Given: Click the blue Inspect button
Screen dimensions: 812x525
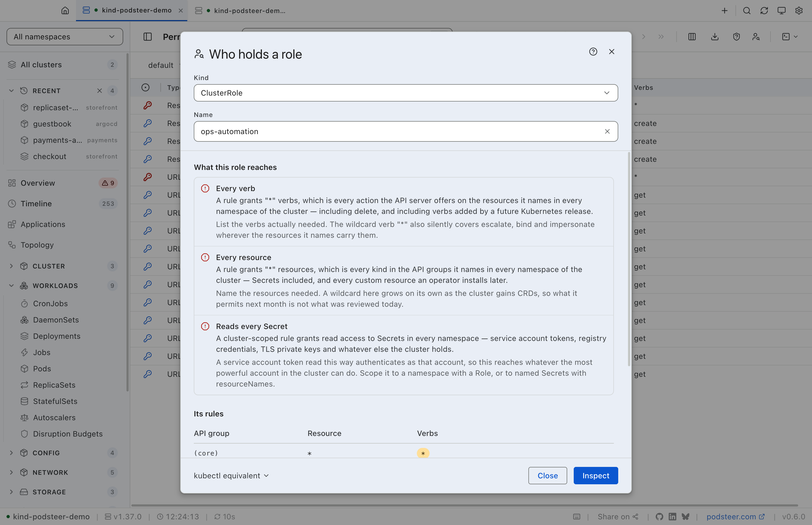Looking at the screenshot, I should (x=596, y=476).
